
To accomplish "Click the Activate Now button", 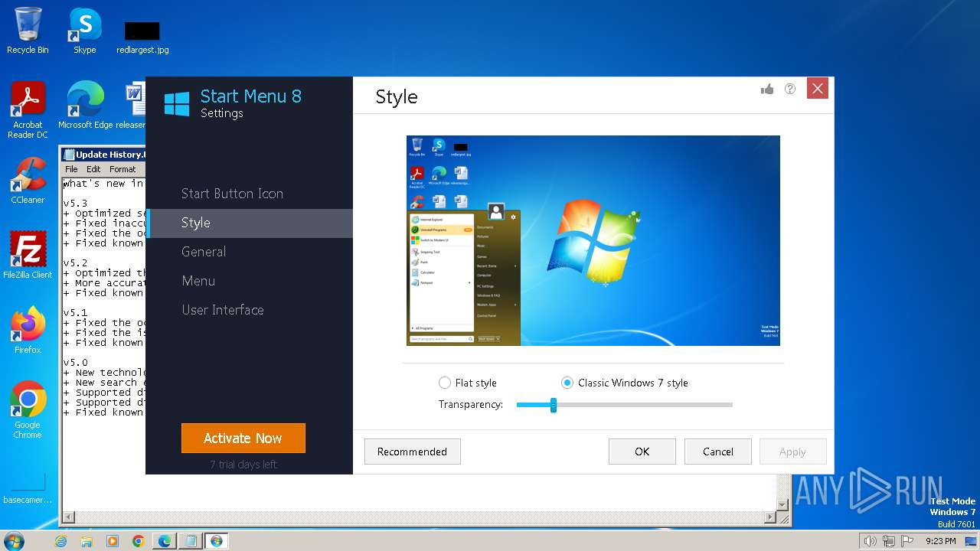I will pyautogui.click(x=243, y=439).
